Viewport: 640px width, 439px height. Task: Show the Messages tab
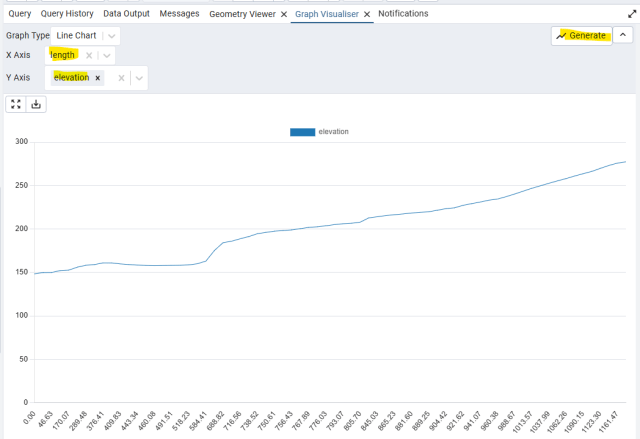[179, 14]
